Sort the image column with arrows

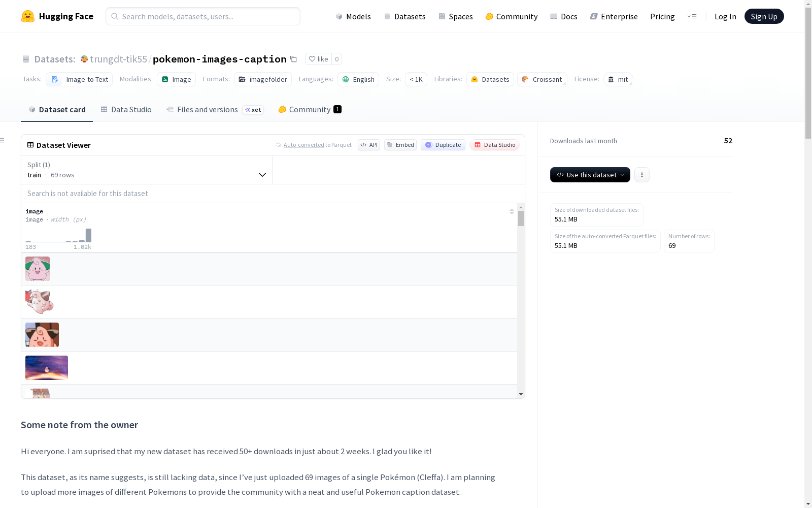pos(512,211)
